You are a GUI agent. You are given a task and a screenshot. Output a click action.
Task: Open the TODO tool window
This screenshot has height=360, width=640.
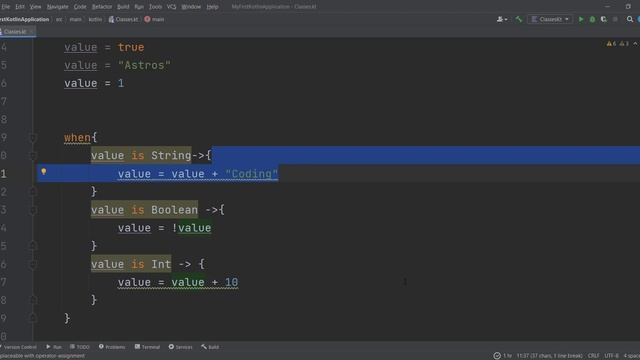click(80, 347)
